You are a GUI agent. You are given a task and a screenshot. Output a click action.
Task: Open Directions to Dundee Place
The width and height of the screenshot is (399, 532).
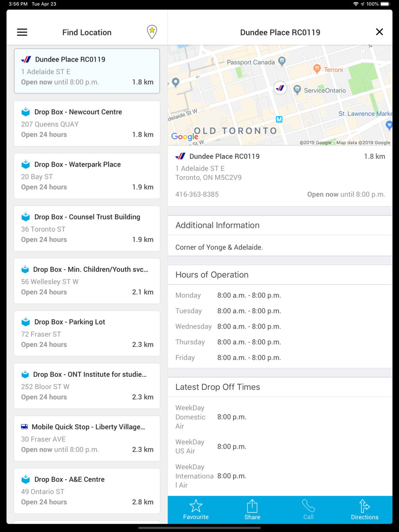pyautogui.click(x=365, y=510)
